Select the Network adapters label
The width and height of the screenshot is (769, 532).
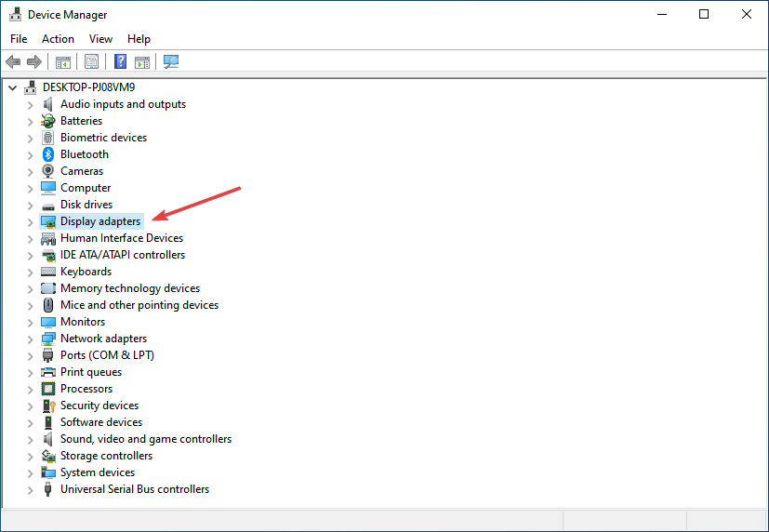tap(103, 339)
